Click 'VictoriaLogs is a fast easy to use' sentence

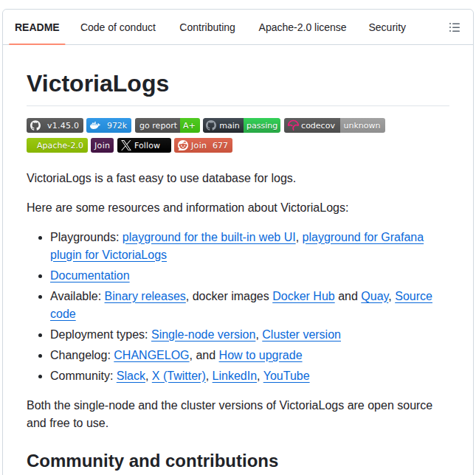[x=161, y=178]
